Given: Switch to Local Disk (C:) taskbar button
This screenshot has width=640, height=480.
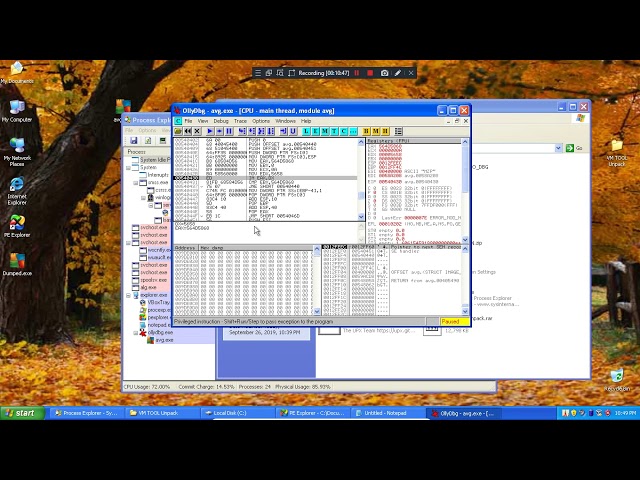Looking at the screenshot, I should click(237, 413).
